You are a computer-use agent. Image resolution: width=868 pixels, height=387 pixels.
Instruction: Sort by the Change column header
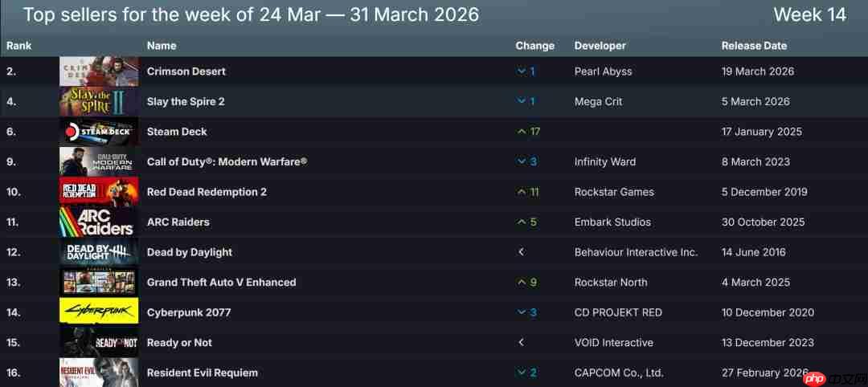(x=534, y=46)
